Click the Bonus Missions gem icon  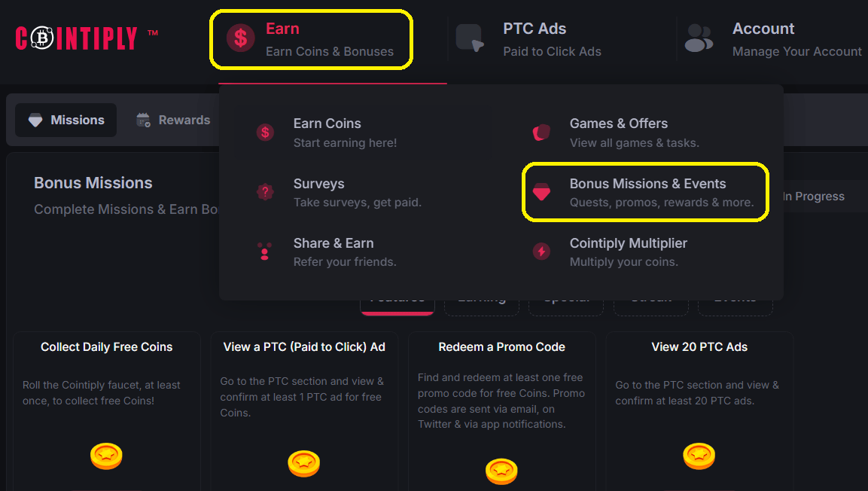click(541, 192)
